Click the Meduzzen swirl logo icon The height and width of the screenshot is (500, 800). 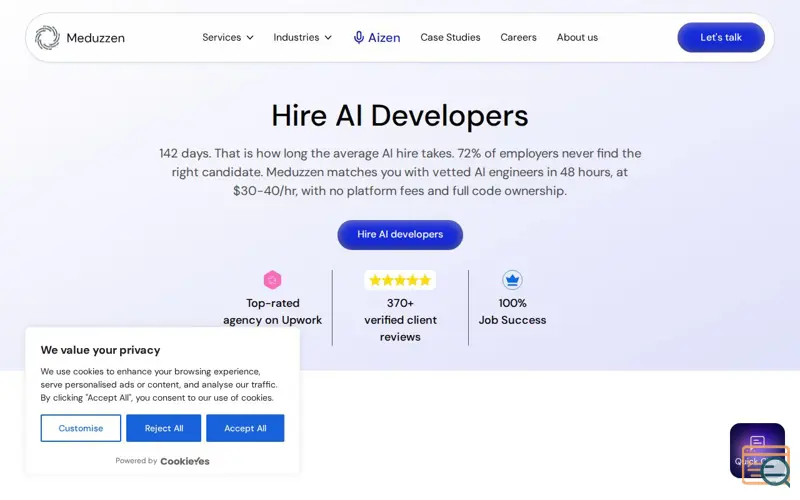[47, 38]
